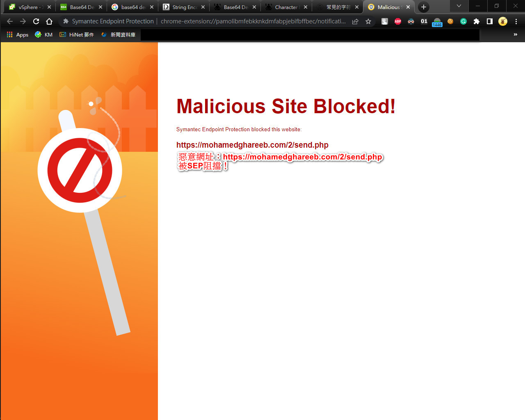Click the red prohibition sign illustration
This screenshot has width=525, height=420.
pos(80,170)
